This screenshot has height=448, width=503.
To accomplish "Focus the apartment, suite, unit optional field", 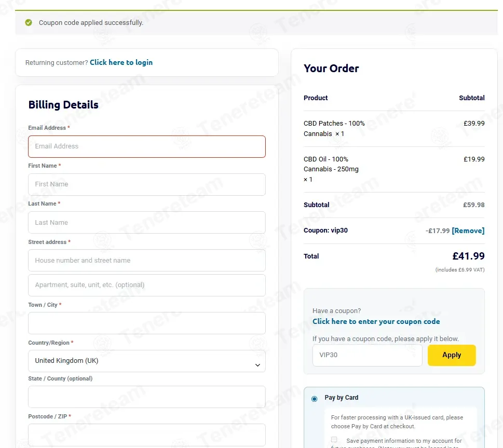I will point(146,285).
